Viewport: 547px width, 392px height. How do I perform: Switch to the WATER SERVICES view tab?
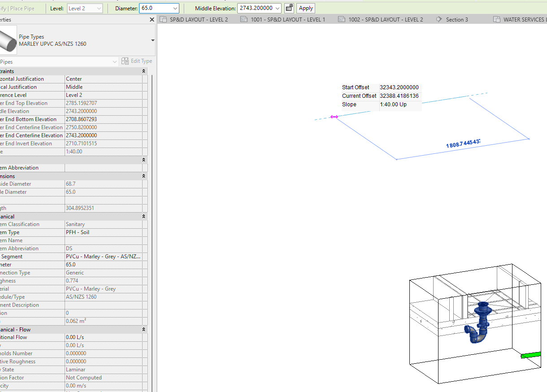click(519, 19)
